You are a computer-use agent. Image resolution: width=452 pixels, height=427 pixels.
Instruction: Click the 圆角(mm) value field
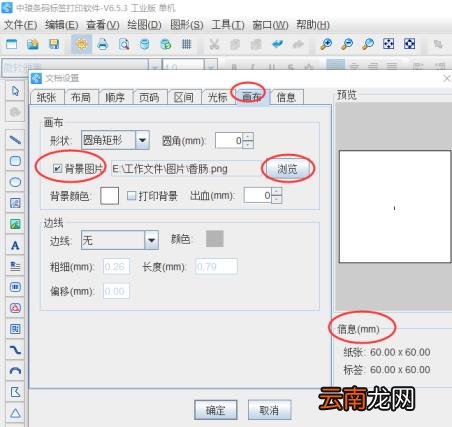[229, 140]
